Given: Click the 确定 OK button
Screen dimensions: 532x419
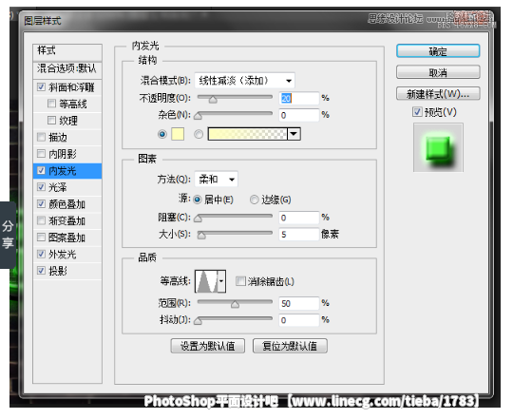Looking at the screenshot, I should [x=438, y=51].
